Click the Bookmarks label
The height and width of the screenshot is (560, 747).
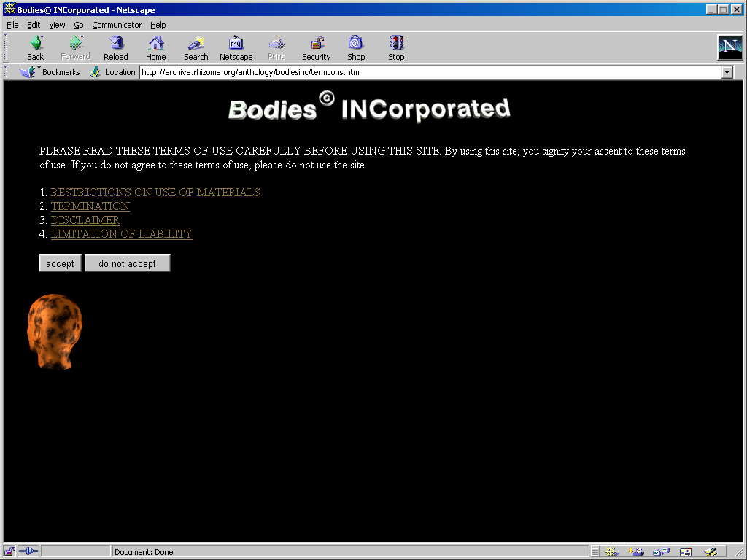tap(61, 72)
